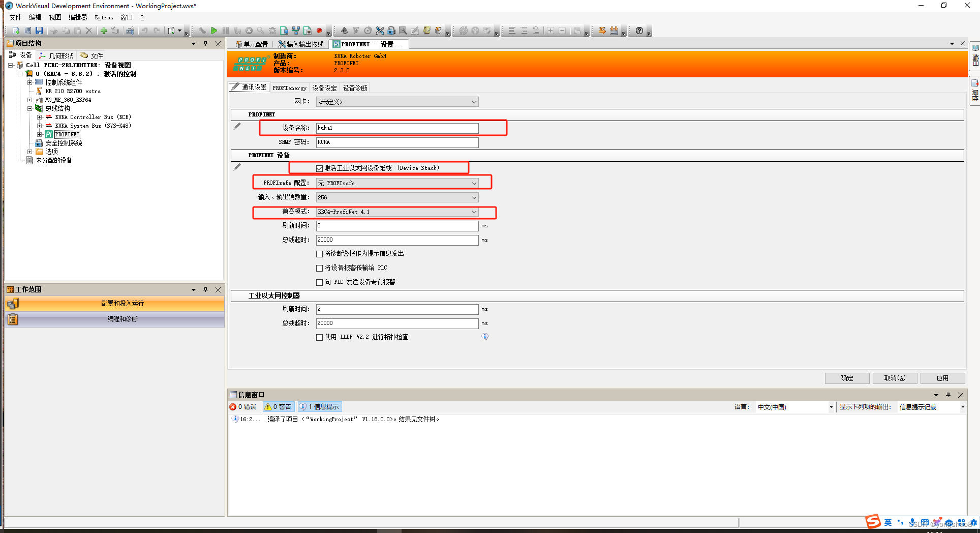Screen dimensions: 980x533
Task: Click the Pause toolbar icon
Action: (x=226, y=31)
